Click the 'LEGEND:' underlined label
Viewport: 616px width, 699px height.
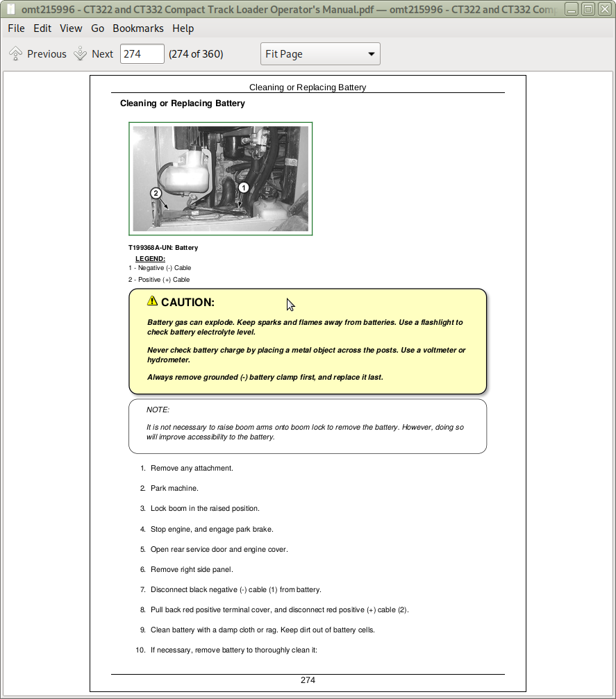pos(150,258)
